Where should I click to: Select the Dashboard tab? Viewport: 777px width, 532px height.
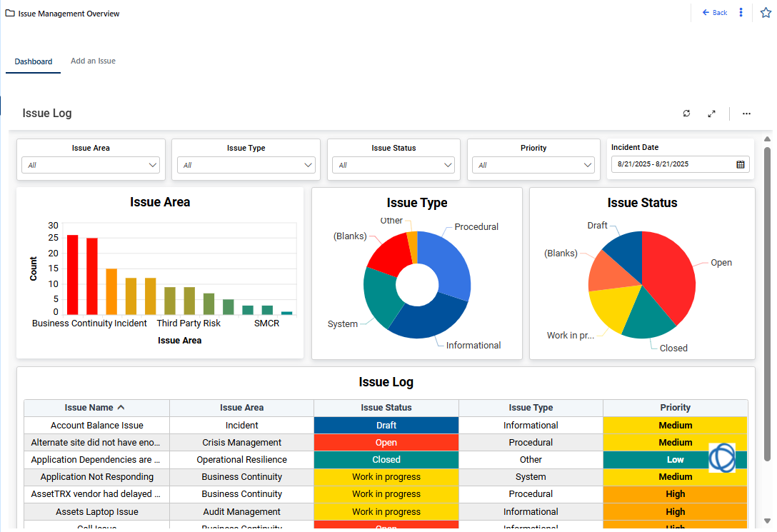pos(34,62)
